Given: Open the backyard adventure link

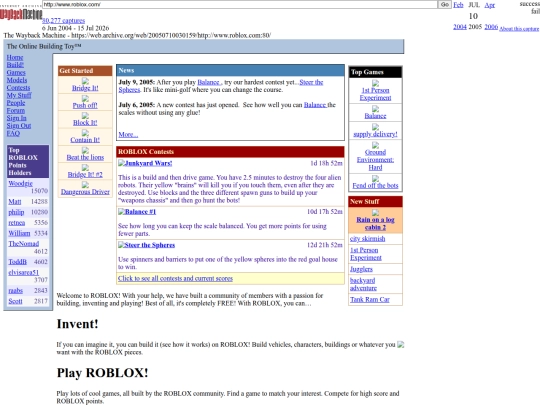Looking at the screenshot, I should click(x=363, y=284).
